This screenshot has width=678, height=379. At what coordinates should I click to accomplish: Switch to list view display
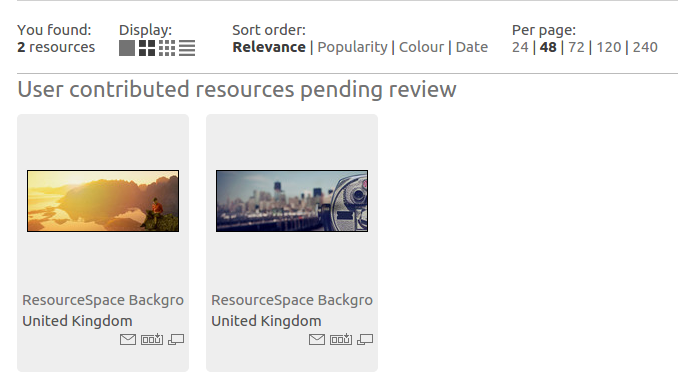pyautogui.click(x=187, y=48)
